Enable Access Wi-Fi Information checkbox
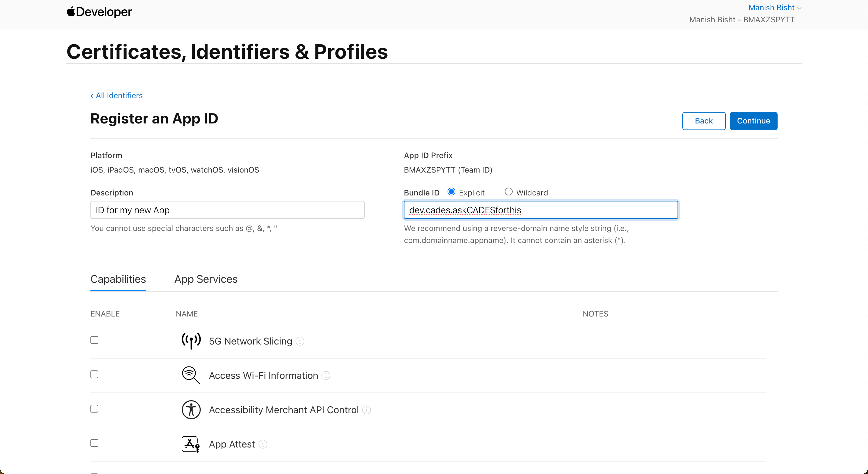 click(94, 374)
